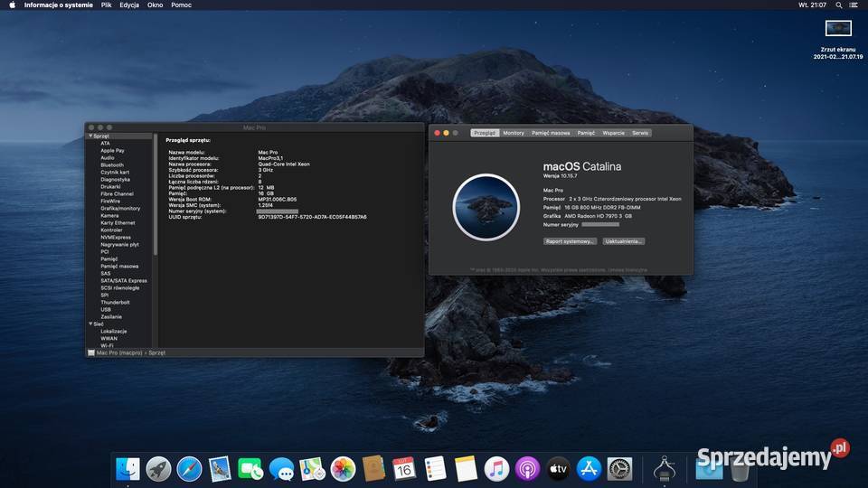Open Music from the Dock
The image size is (868, 488).
496,469
